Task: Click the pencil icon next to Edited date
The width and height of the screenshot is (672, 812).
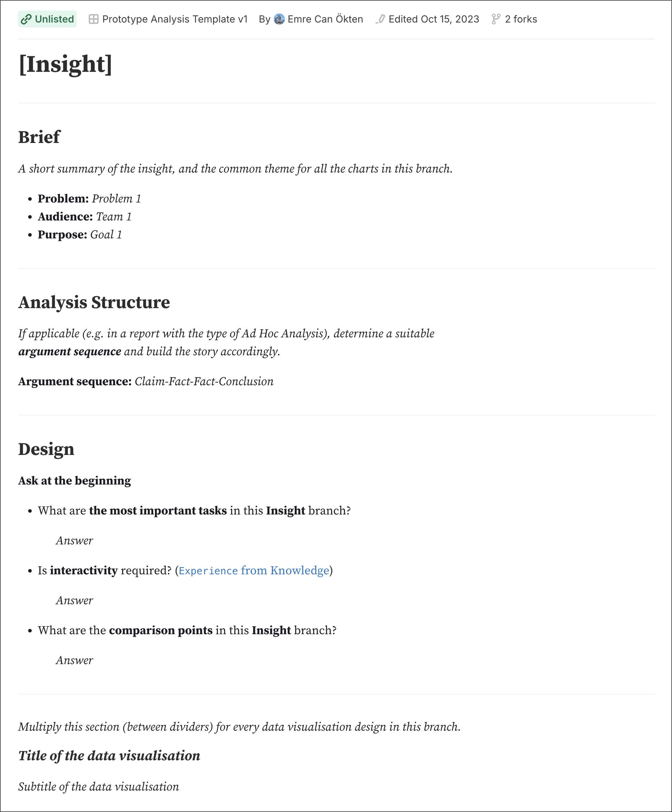Action: point(380,19)
